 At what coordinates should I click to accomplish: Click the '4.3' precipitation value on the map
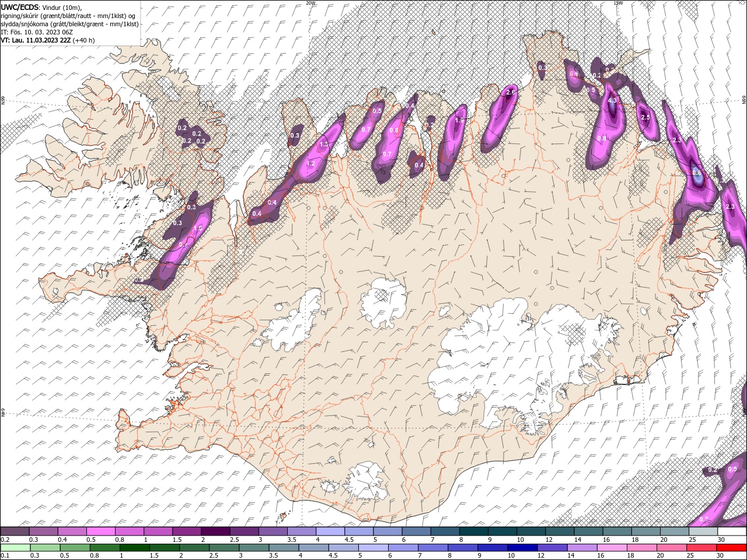coord(612,101)
